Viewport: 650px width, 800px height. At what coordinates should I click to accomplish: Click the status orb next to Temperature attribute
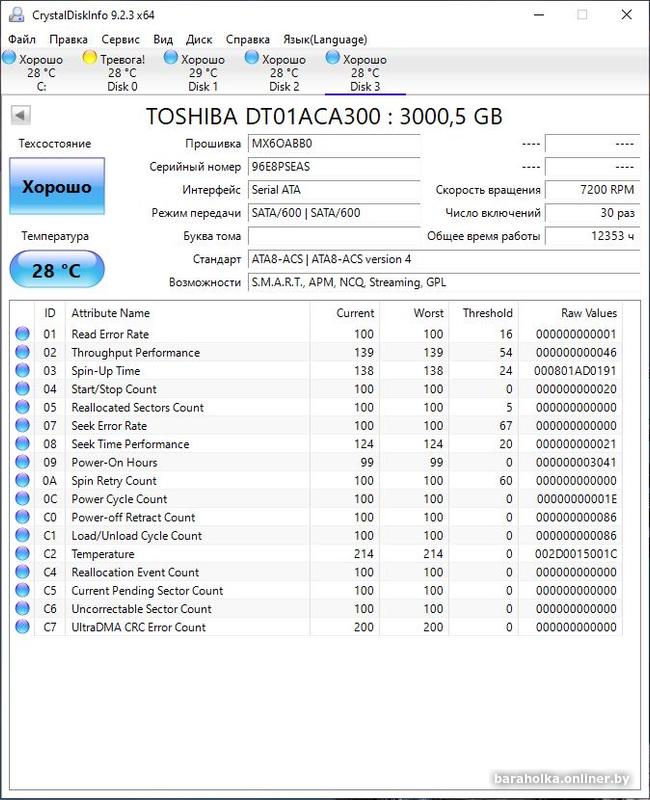pyautogui.click(x=22, y=554)
